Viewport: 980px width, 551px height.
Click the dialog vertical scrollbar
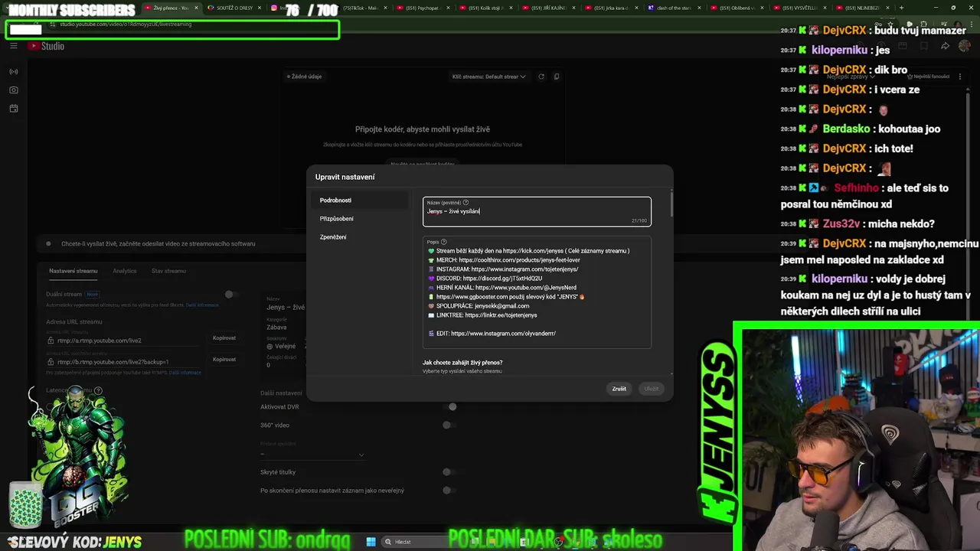click(x=671, y=204)
